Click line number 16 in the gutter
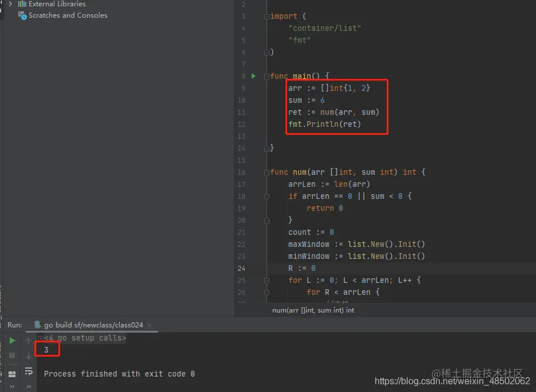Screen dimensions: 536x392 coord(241,173)
